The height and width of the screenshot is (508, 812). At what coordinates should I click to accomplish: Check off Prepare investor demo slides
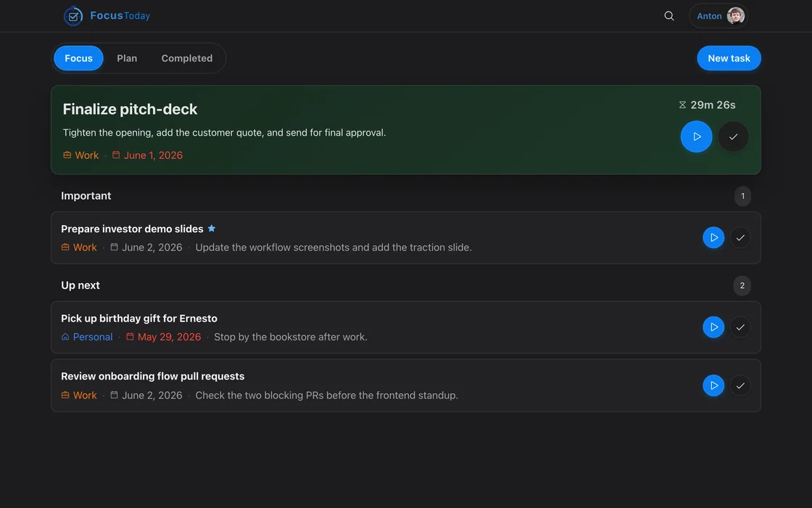tap(740, 237)
